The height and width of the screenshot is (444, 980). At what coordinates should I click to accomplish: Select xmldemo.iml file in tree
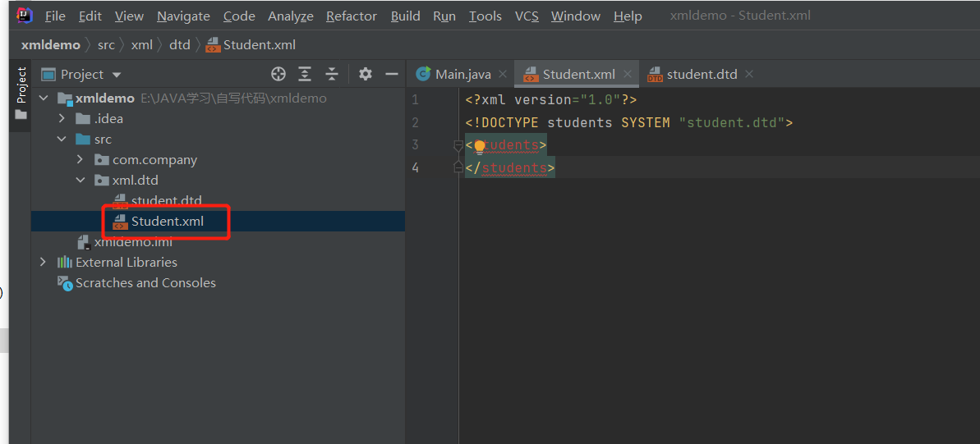click(219, 241)
